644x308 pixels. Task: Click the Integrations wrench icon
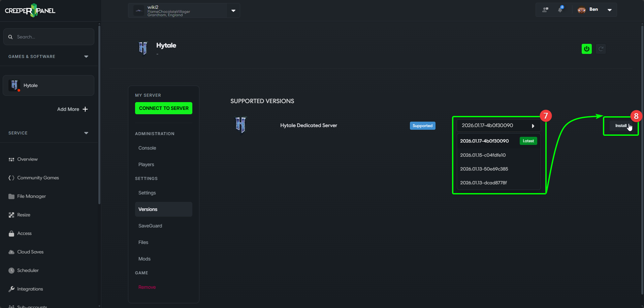coord(11,289)
